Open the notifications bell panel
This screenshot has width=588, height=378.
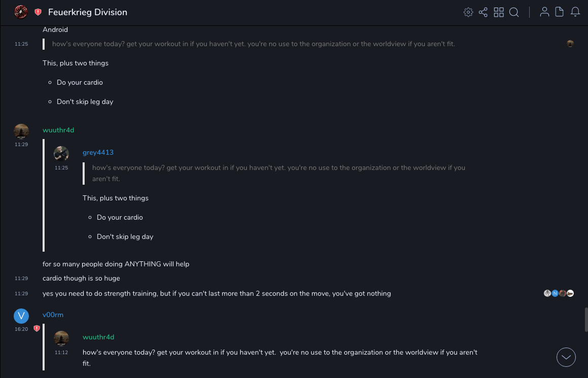click(x=575, y=12)
